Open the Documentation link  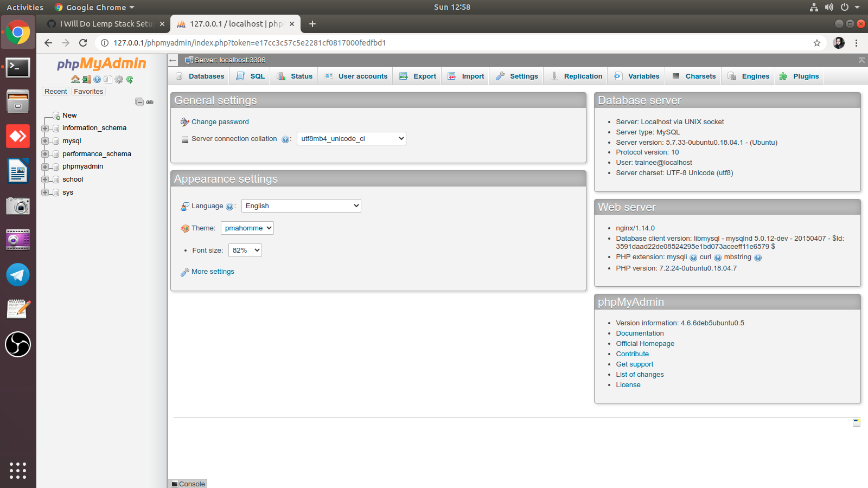pos(640,333)
